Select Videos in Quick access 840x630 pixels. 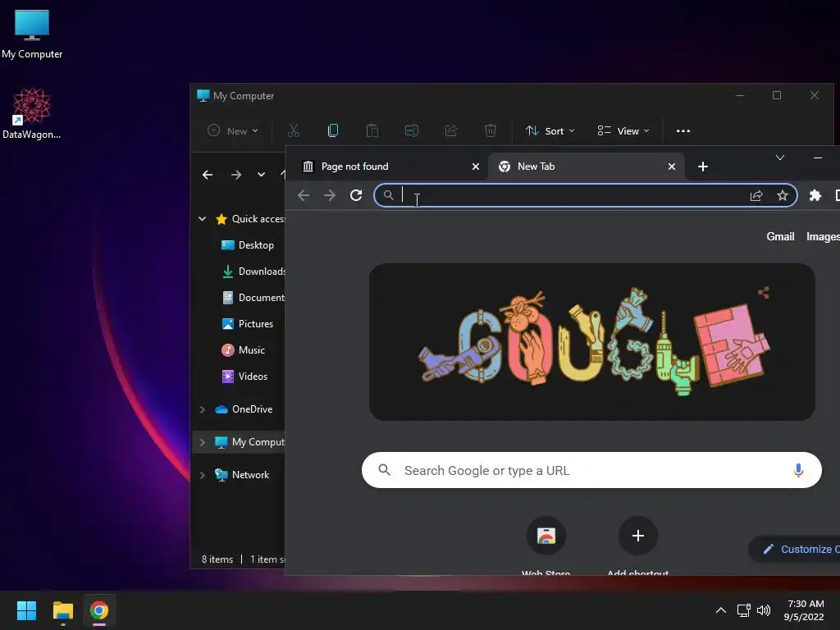coord(244,376)
